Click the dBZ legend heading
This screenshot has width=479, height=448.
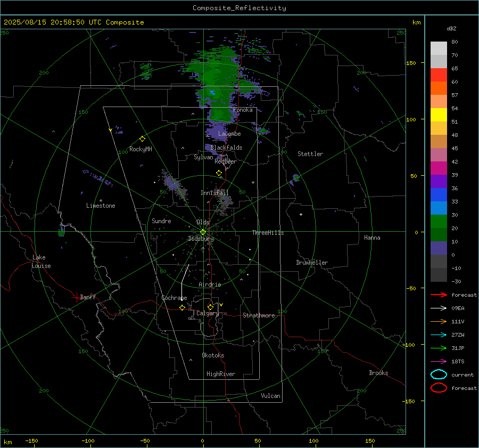pos(451,28)
